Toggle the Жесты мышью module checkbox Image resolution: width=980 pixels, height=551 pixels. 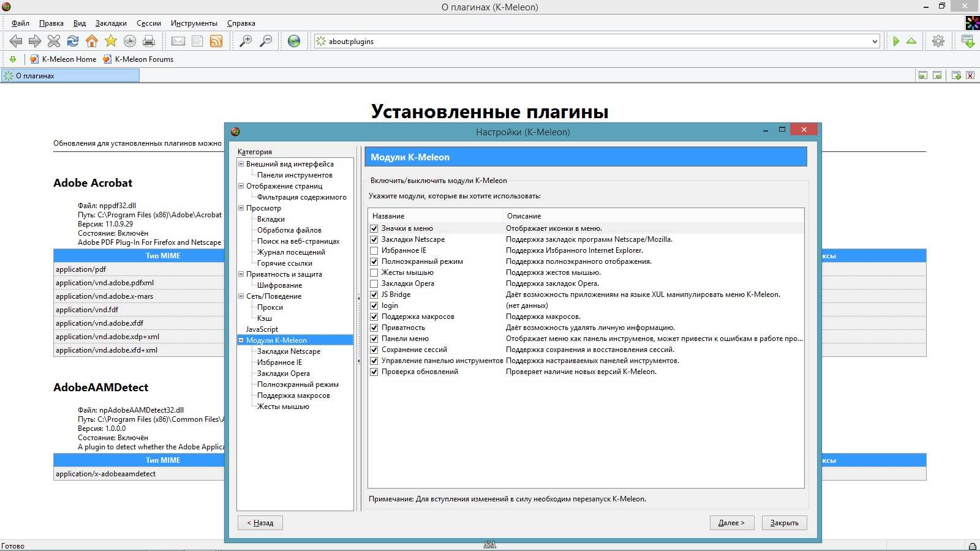pyautogui.click(x=374, y=272)
